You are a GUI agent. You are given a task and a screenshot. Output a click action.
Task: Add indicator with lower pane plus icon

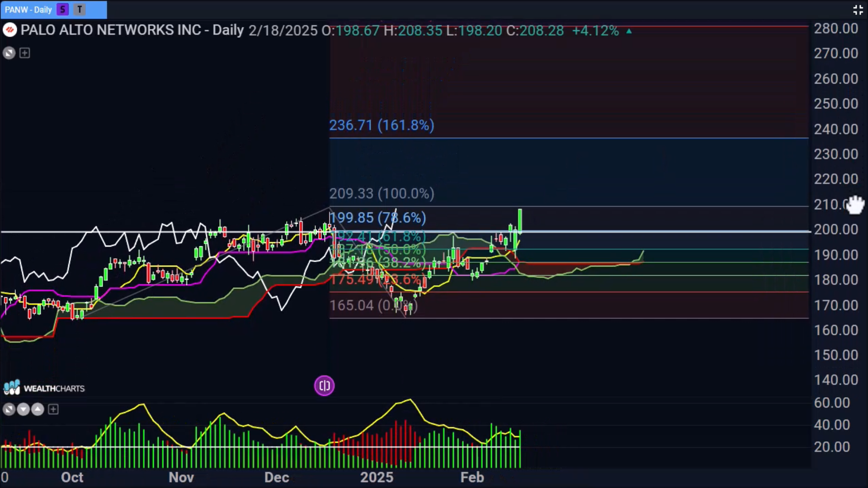pos(53,410)
